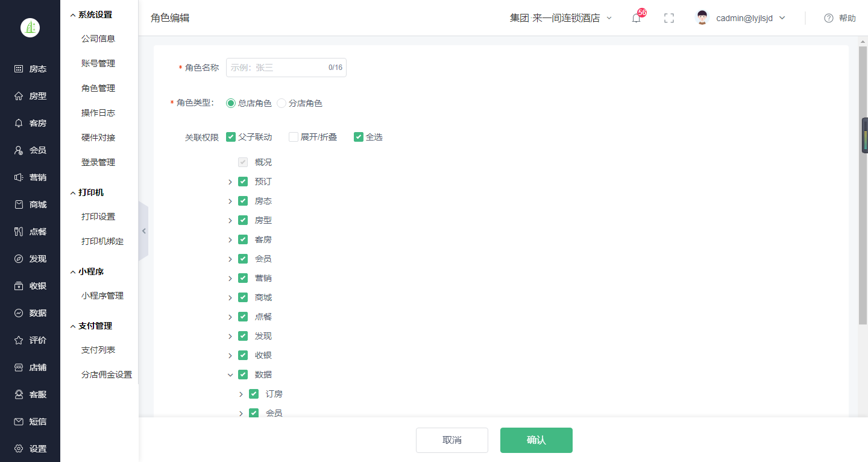Click the green 确认 button

coord(536,440)
